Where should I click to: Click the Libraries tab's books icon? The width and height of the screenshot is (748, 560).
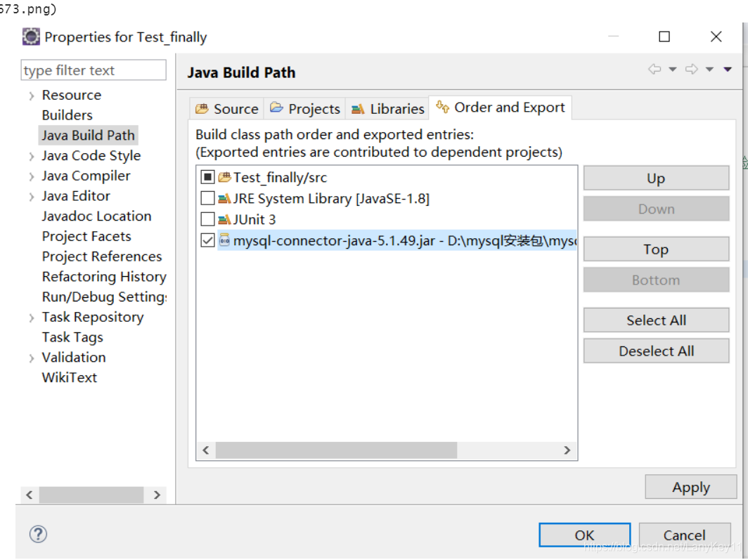(358, 109)
